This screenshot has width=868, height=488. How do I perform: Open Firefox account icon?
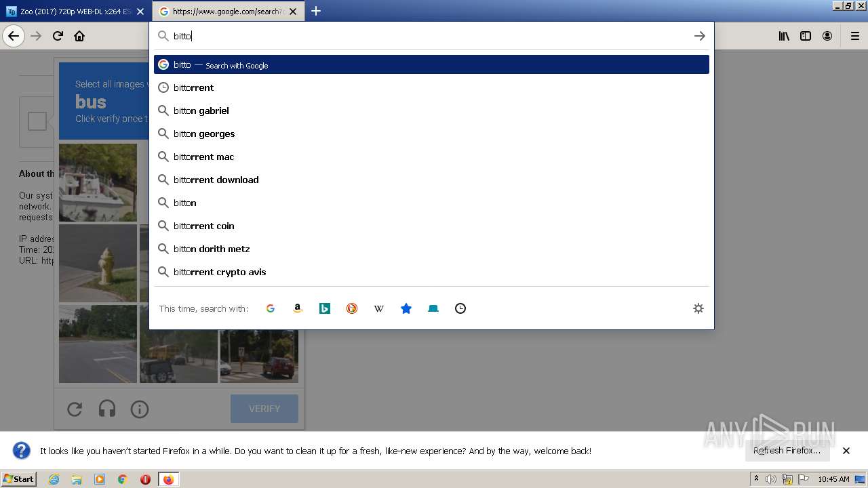[x=827, y=36]
